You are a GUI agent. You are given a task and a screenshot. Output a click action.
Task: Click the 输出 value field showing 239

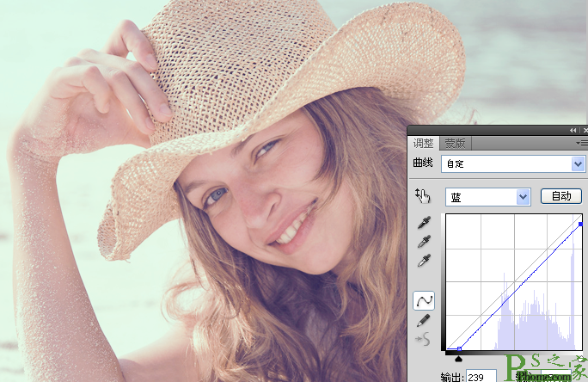[x=481, y=376]
